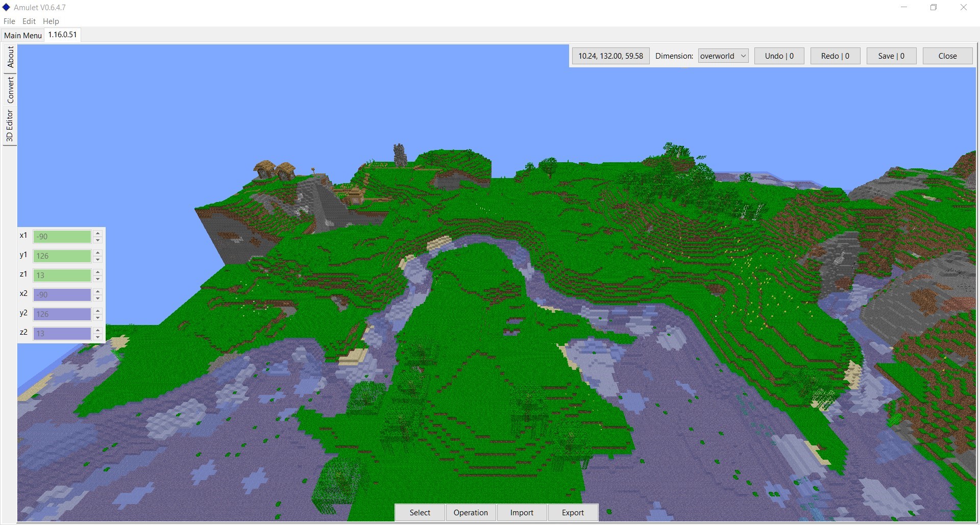The width and height of the screenshot is (980, 525).
Task: Click the Undo | 0 button
Action: [x=779, y=56]
